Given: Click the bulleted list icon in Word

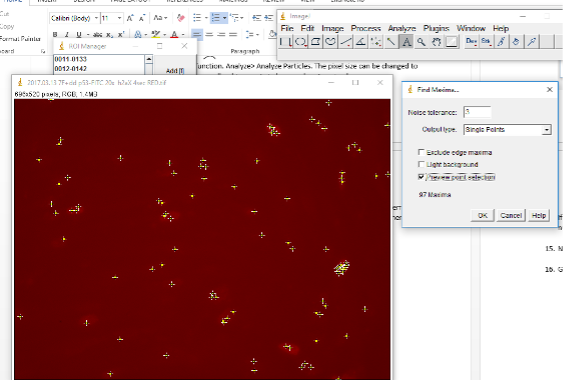Looking at the screenshot, I should [197, 18].
